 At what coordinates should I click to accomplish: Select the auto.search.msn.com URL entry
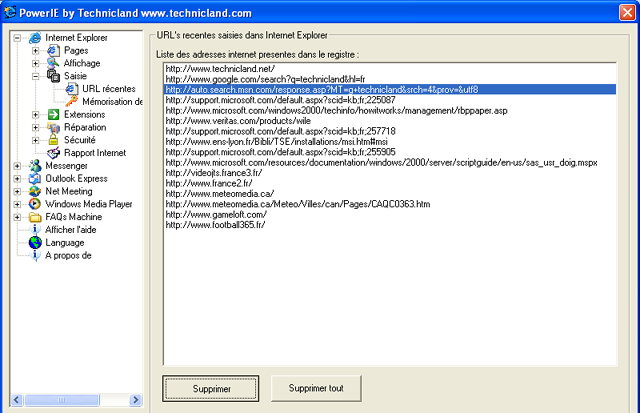point(390,89)
